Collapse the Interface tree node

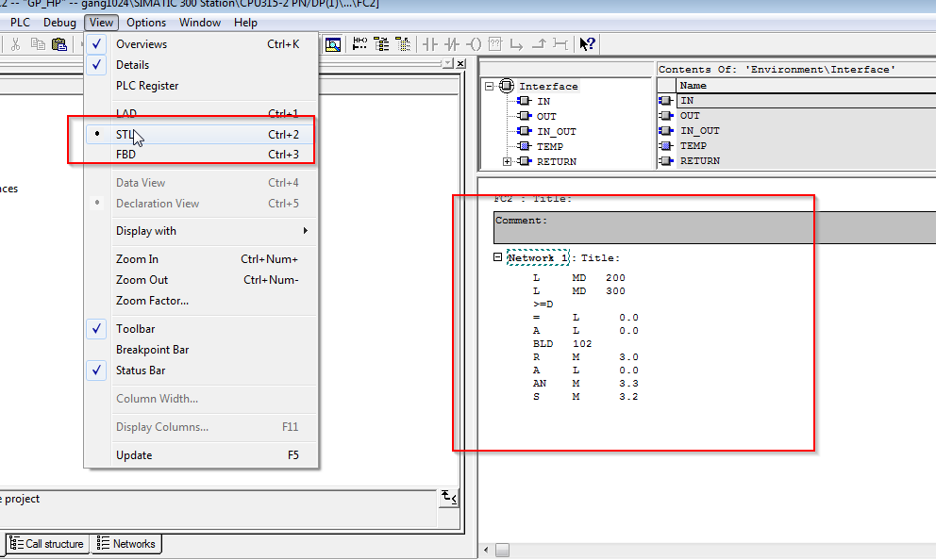(490, 86)
